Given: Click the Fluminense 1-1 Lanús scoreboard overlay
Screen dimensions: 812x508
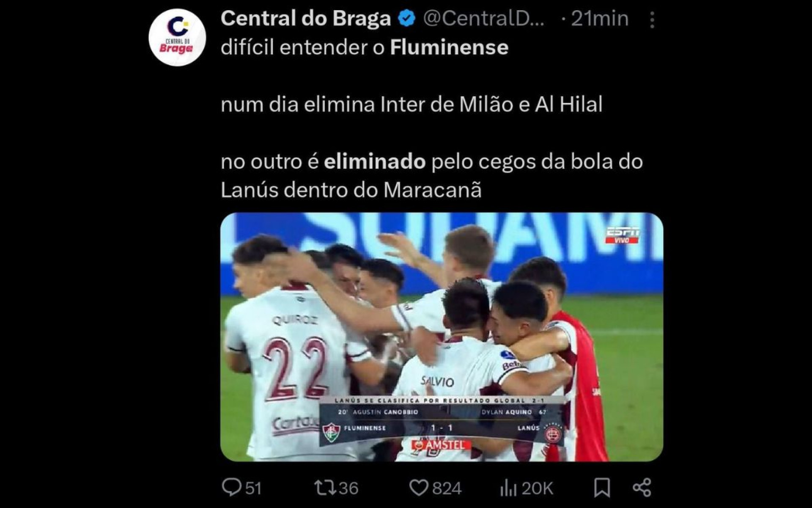Looking at the screenshot, I should 442,421.
